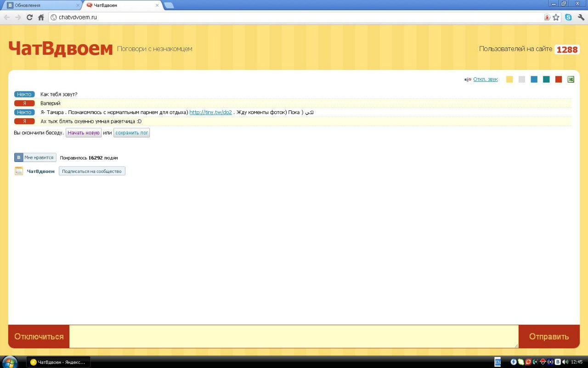Go to the browser home page
588x368 pixels.
(41, 17)
